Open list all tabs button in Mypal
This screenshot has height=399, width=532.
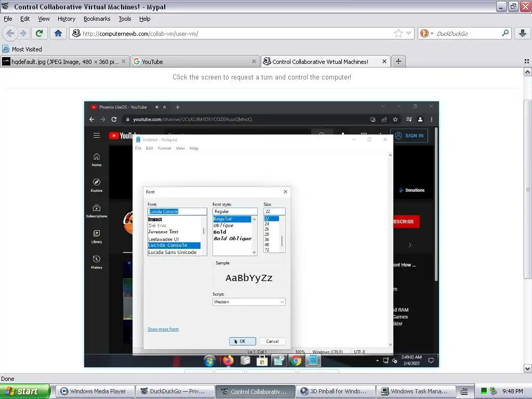click(527, 61)
